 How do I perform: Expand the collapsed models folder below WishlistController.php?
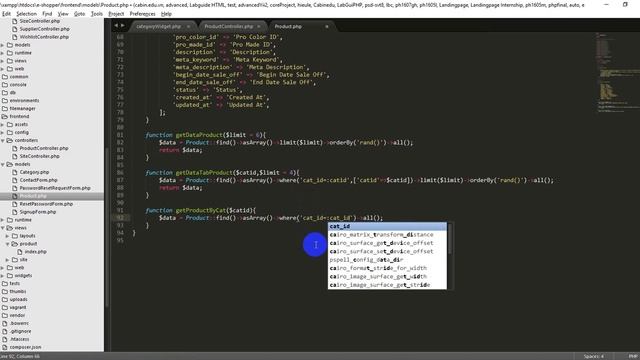3,45
